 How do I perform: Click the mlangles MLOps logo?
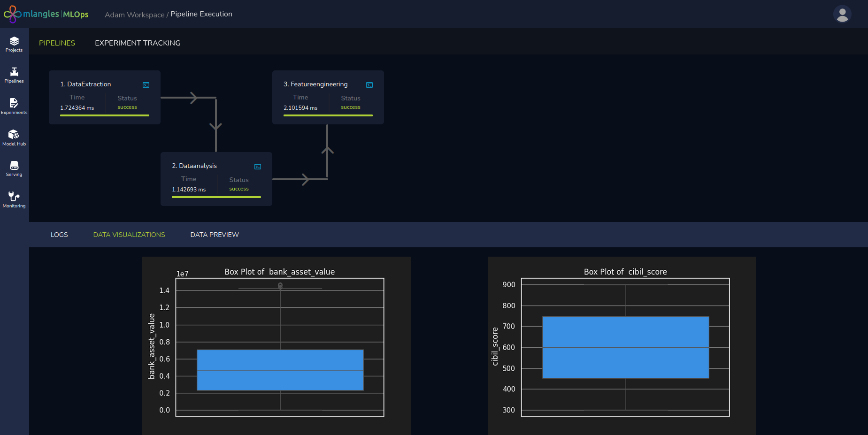[46, 14]
